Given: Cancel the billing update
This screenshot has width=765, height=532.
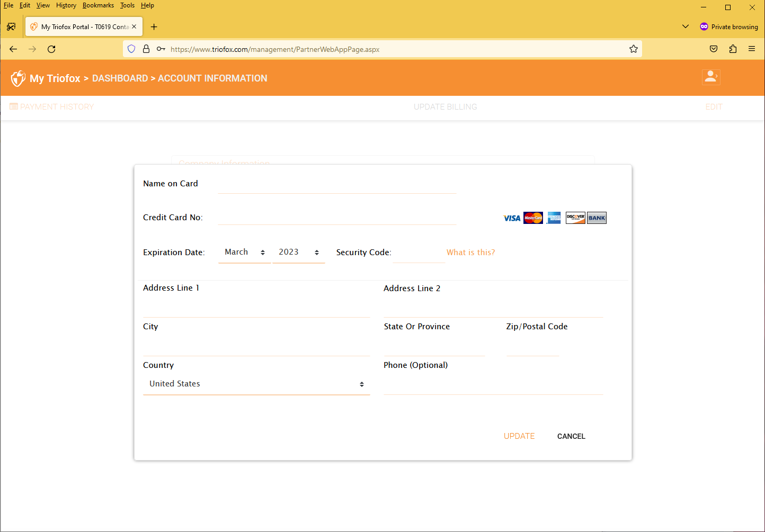Looking at the screenshot, I should point(571,436).
